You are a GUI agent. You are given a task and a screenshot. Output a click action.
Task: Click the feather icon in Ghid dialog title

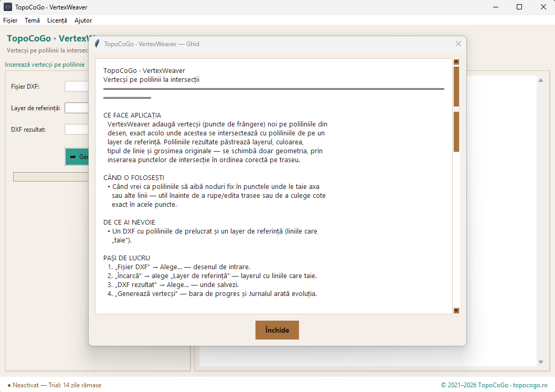(97, 44)
